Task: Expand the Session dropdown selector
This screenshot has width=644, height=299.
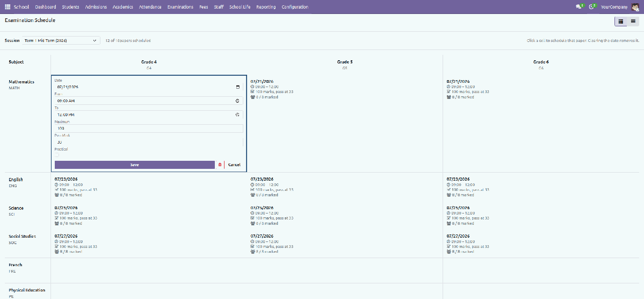Action: click(61, 41)
